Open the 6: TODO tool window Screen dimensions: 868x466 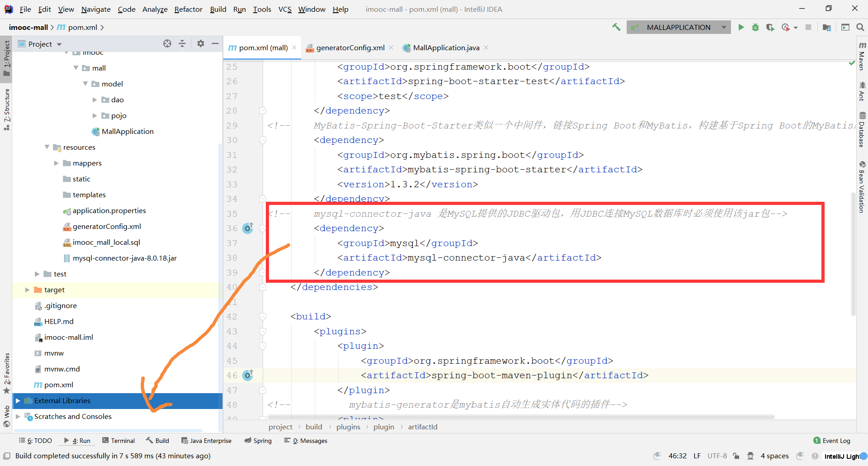pos(36,441)
